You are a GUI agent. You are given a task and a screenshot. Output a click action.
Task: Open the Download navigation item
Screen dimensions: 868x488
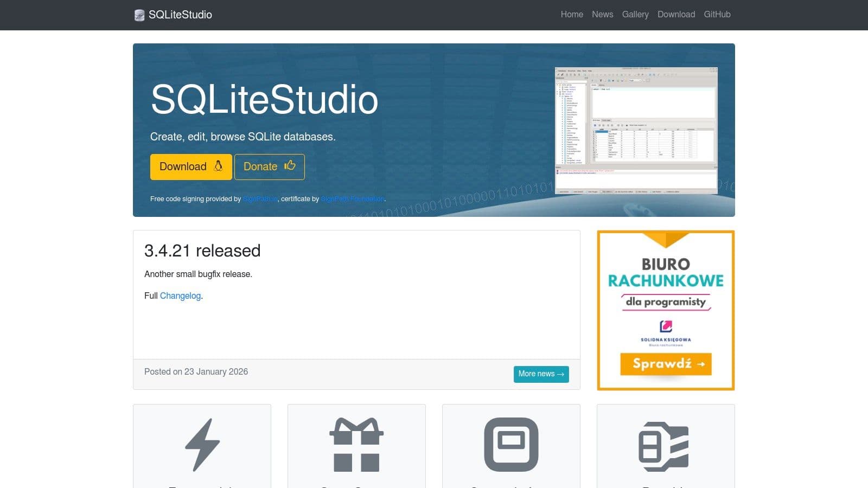click(x=676, y=15)
